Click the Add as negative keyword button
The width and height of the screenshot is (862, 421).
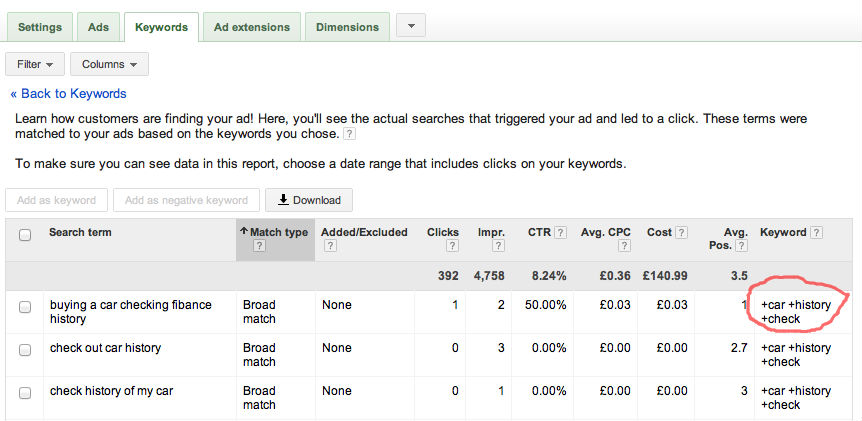(186, 200)
